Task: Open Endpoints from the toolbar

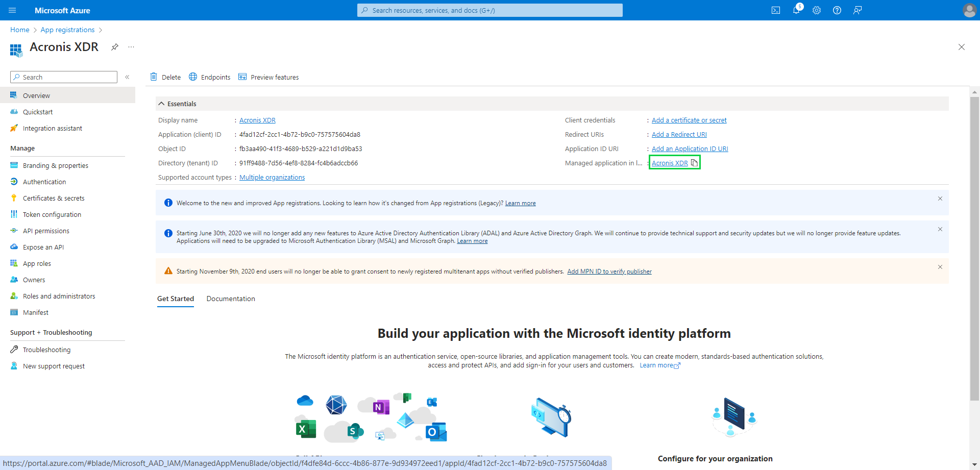Action: [210, 77]
